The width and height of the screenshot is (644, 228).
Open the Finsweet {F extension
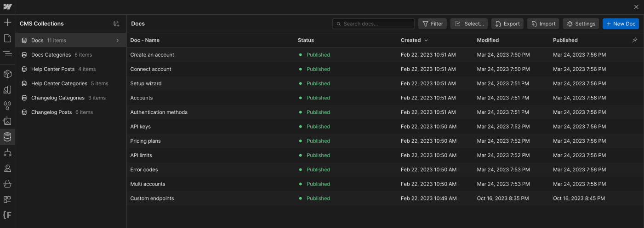point(7,215)
